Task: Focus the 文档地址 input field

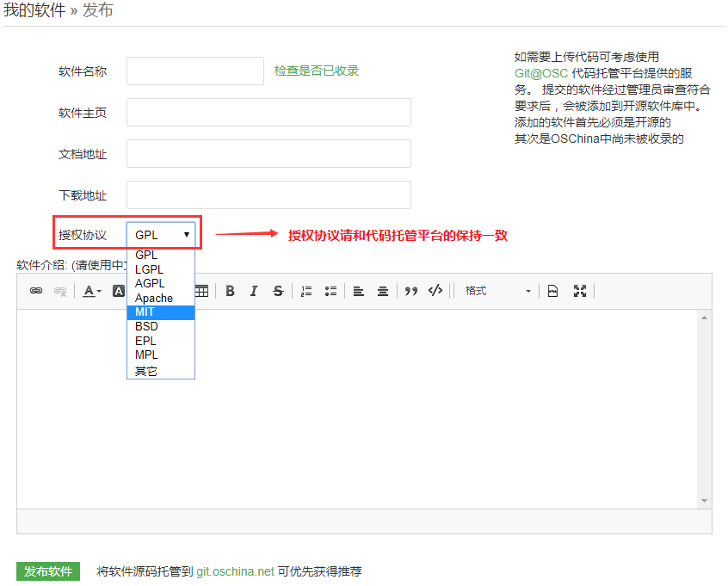Action: (268, 154)
